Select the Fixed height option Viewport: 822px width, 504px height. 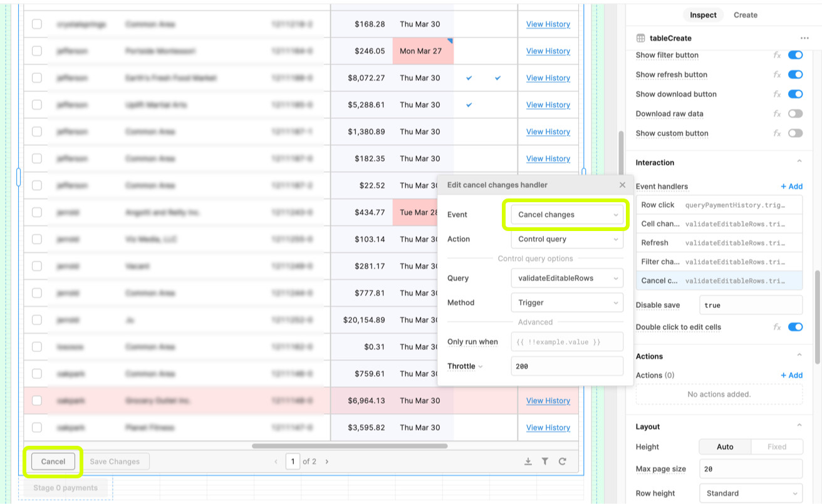(776, 447)
